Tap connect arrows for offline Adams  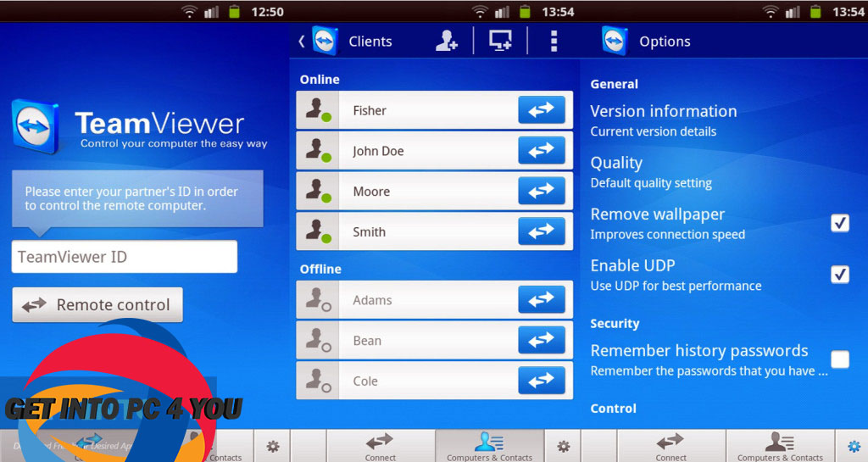click(x=542, y=299)
